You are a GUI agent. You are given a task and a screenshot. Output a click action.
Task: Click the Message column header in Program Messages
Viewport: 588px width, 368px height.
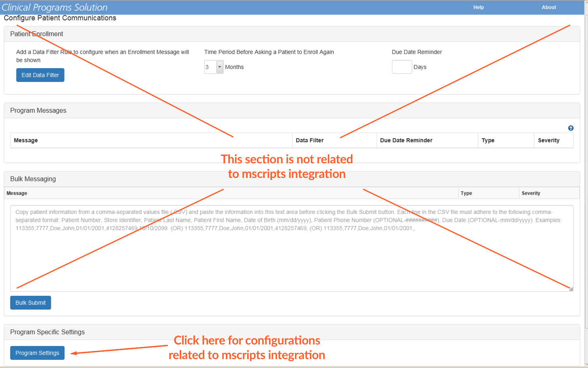(151, 140)
